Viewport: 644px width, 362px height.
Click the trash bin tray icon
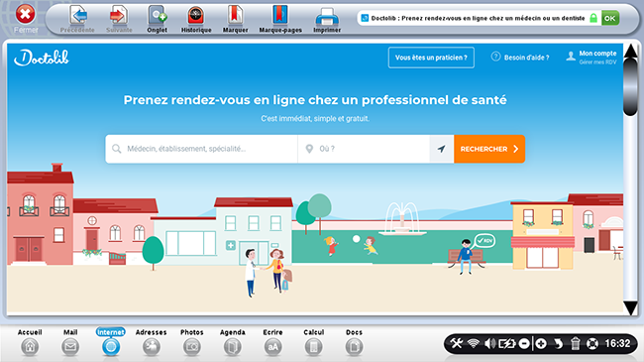tap(575, 343)
